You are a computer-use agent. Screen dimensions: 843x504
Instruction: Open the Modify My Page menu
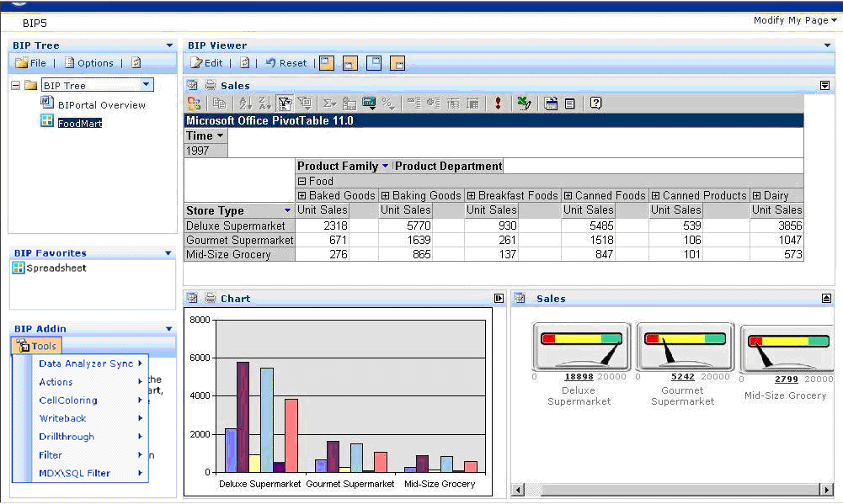[795, 20]
